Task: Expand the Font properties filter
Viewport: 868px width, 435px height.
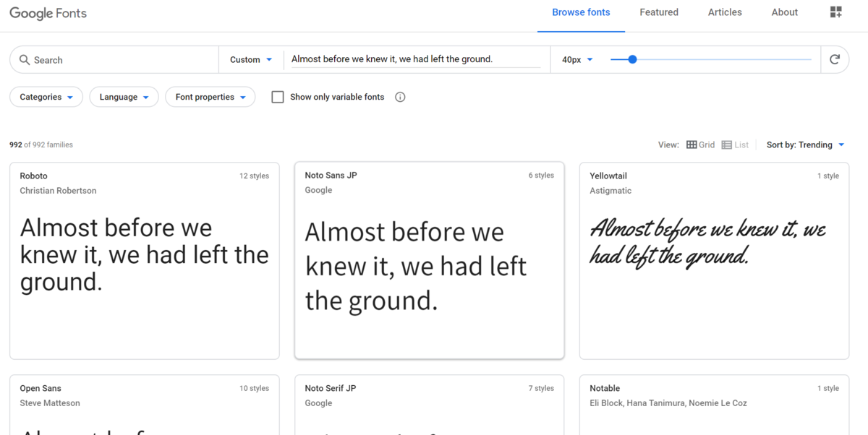Action: click(210, 97)
